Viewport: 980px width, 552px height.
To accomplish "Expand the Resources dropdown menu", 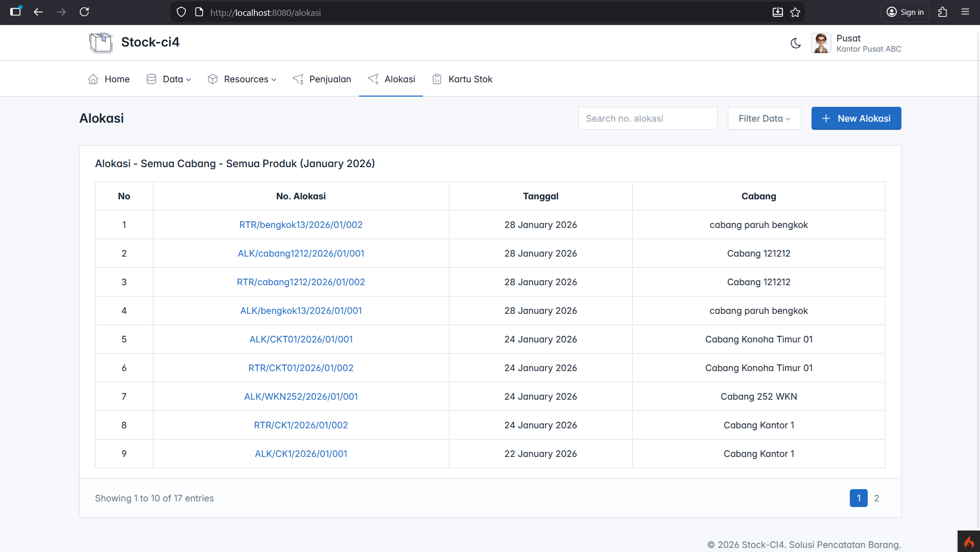I will [x=242, y=79].
